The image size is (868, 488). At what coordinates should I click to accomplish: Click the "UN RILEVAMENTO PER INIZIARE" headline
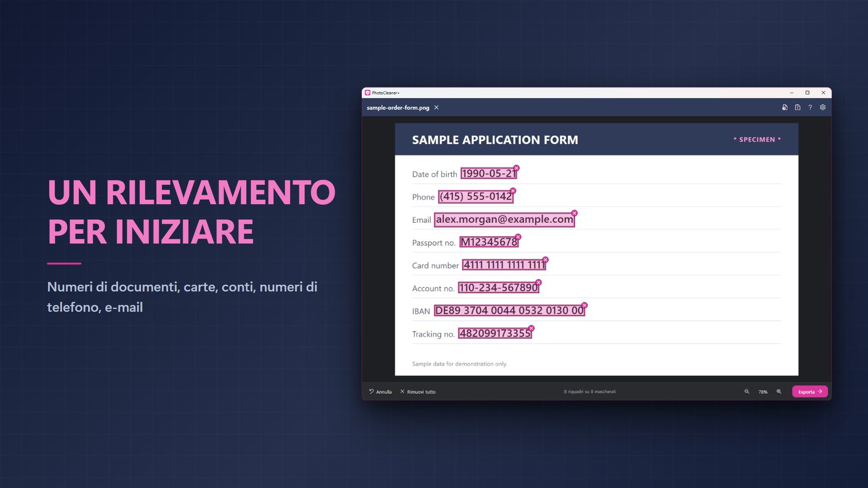coord(192,212)
